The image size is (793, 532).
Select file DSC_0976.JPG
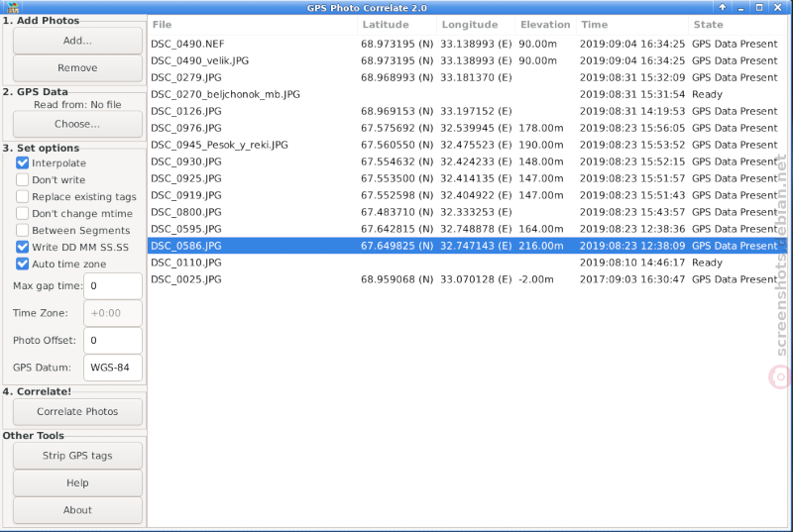coord(467,128)
